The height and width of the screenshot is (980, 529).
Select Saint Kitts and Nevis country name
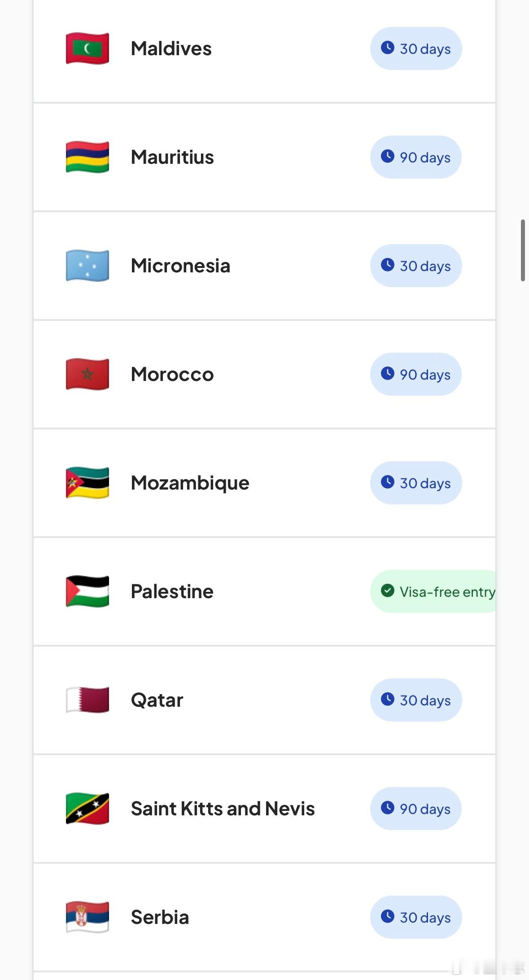coord(223,809)
